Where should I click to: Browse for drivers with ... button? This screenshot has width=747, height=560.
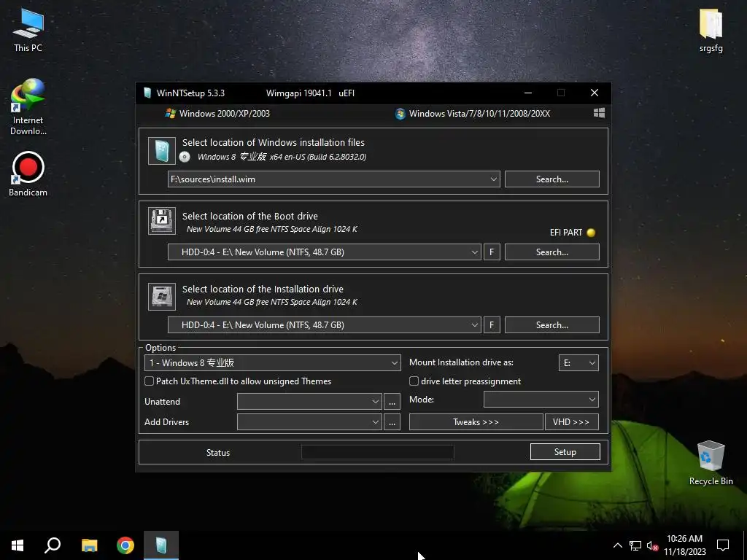pos(392,422)
